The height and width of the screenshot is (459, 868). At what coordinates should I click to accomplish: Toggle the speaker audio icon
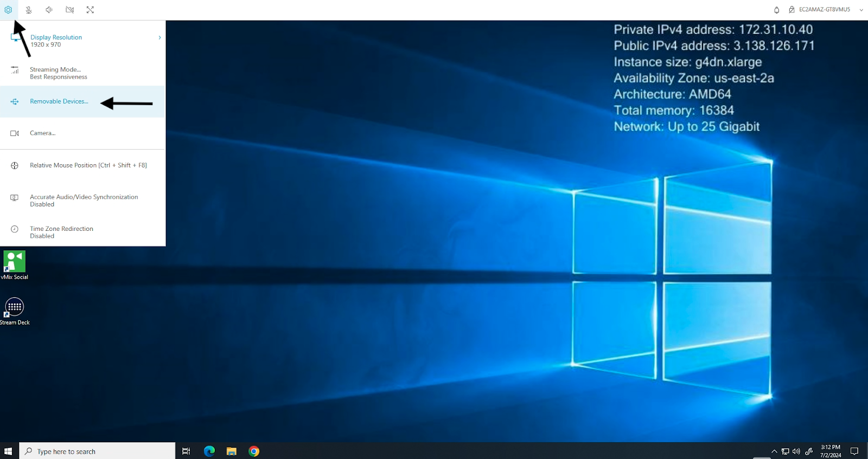pyautogui.click(x=49, y=10)
